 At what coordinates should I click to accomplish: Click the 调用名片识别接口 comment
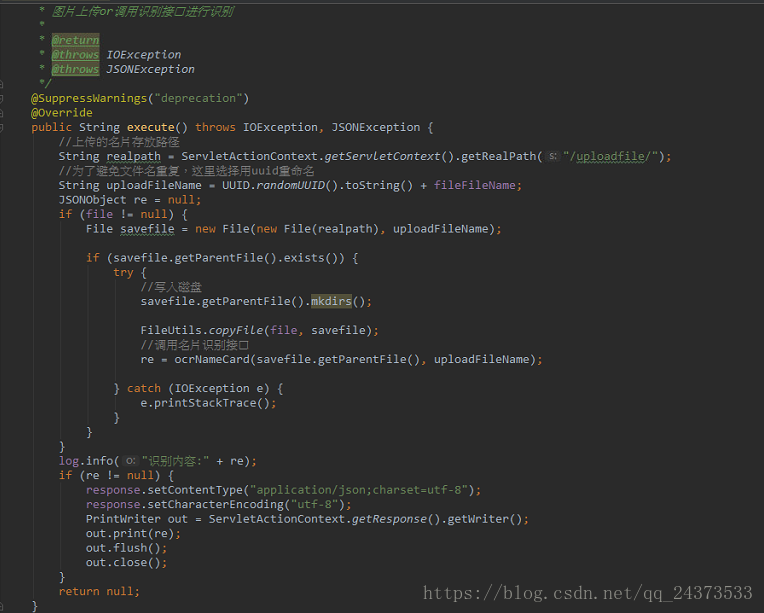194,345
